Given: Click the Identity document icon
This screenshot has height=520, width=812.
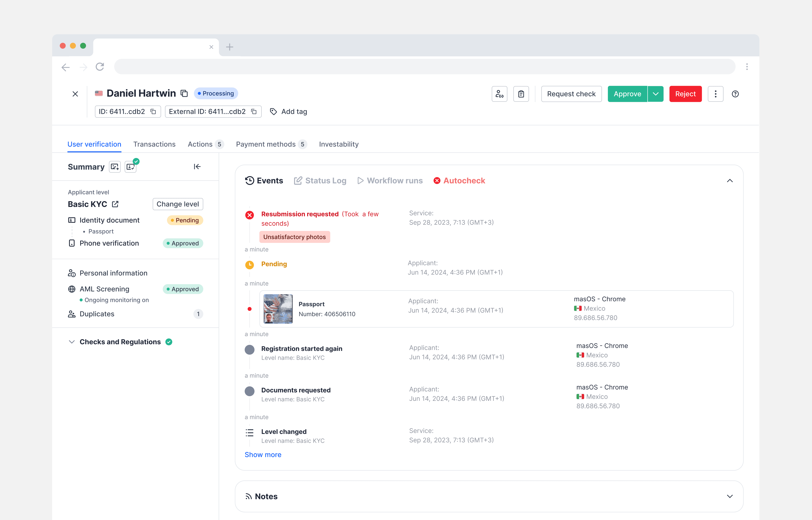Looking at the screenshot, I should click(x=72, y=220).
